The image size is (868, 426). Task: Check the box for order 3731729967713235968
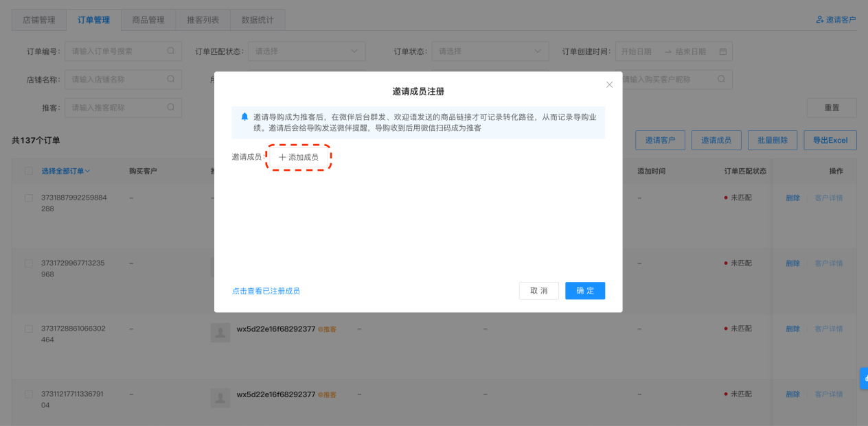coord(29,263)
